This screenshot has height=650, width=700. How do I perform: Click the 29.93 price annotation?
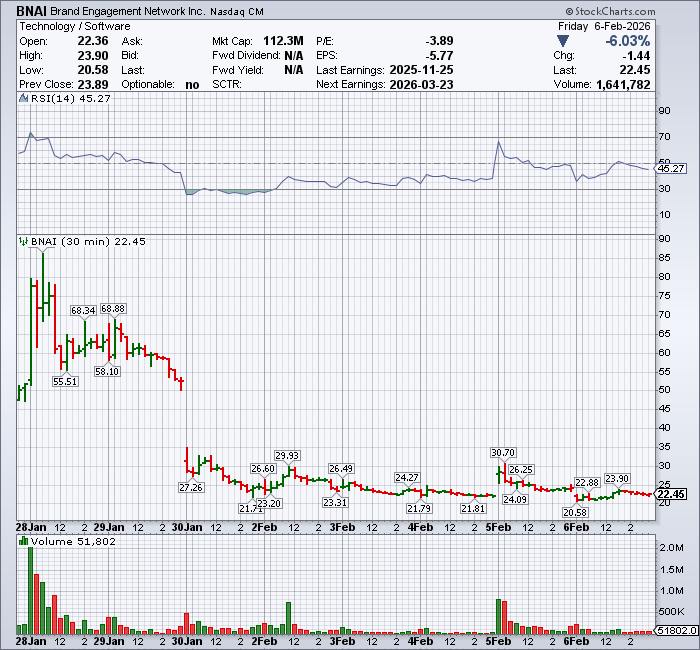[288, 455]
